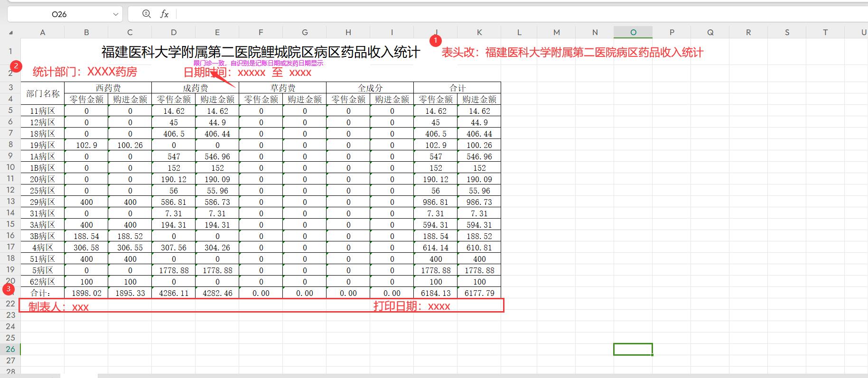
Task: Select column D header
Action: (x=174, y=32)
